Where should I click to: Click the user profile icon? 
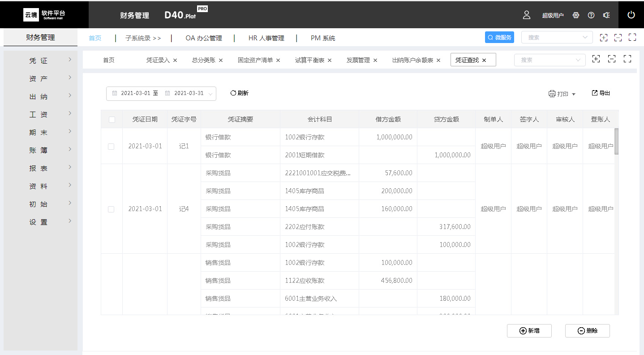(x=527, y=15)
